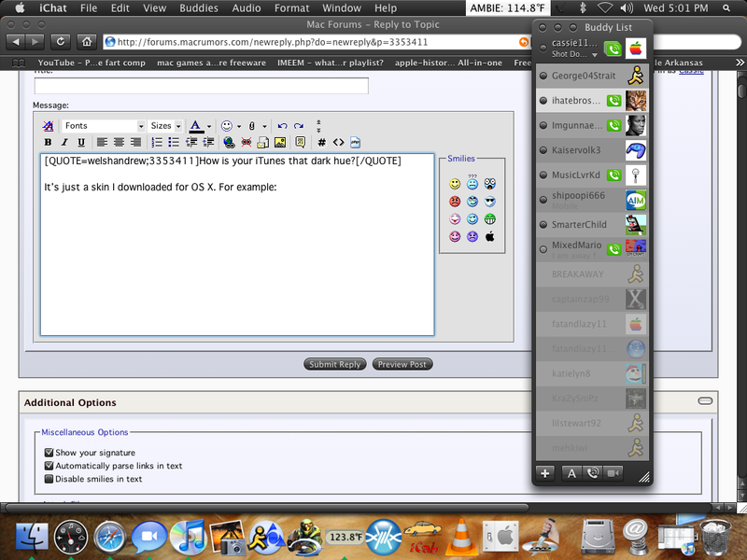Remove link using unlink icon

[x=247, y=142]
